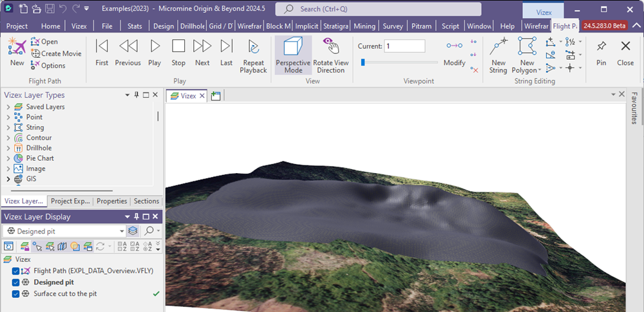
Task: Click the Perspective Mode icon
Action: tap(293, 48)
